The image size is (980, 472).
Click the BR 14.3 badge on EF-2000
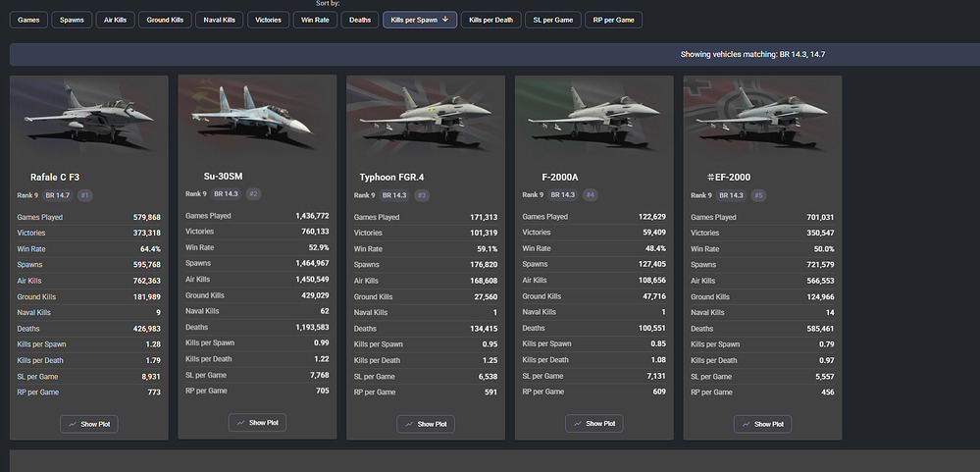[732, 195]
